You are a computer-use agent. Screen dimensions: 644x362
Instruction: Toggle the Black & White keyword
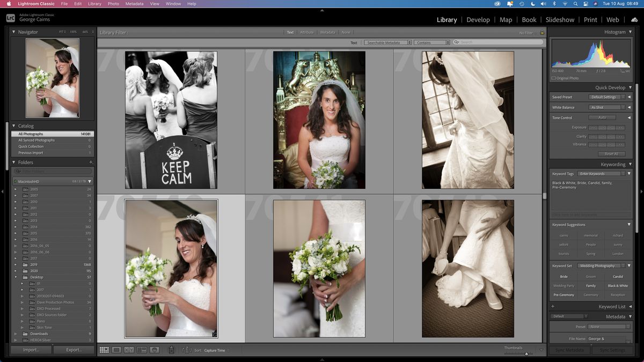coord(618,285)
